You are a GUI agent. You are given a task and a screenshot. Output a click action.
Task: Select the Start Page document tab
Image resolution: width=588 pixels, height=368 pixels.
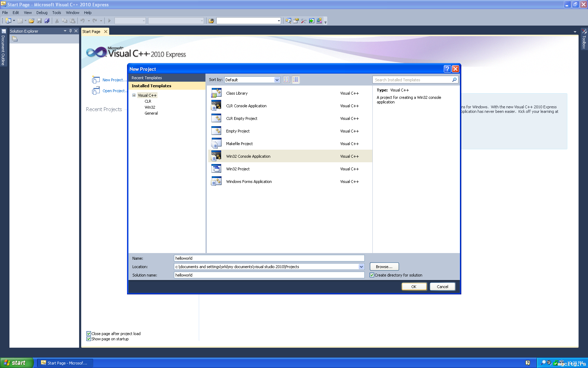91,32
